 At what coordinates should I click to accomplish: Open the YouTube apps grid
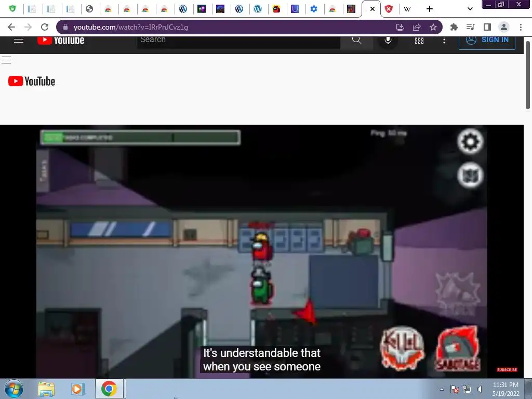click(419, 41)
